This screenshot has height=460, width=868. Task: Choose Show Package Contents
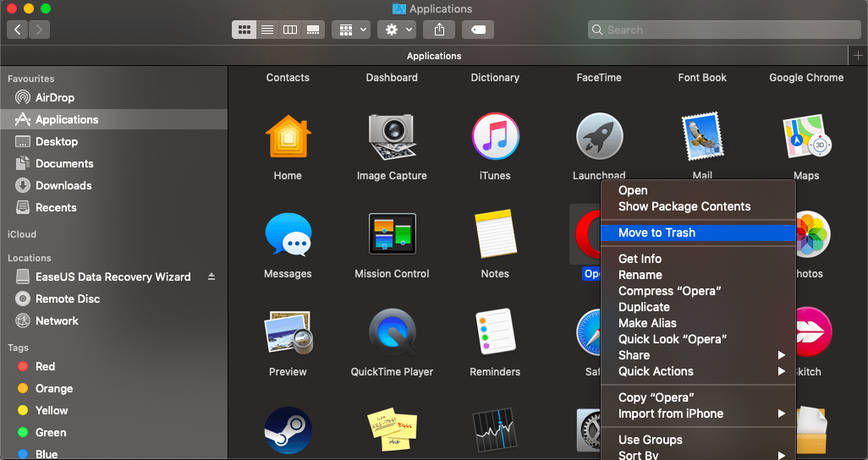point(698,206)
